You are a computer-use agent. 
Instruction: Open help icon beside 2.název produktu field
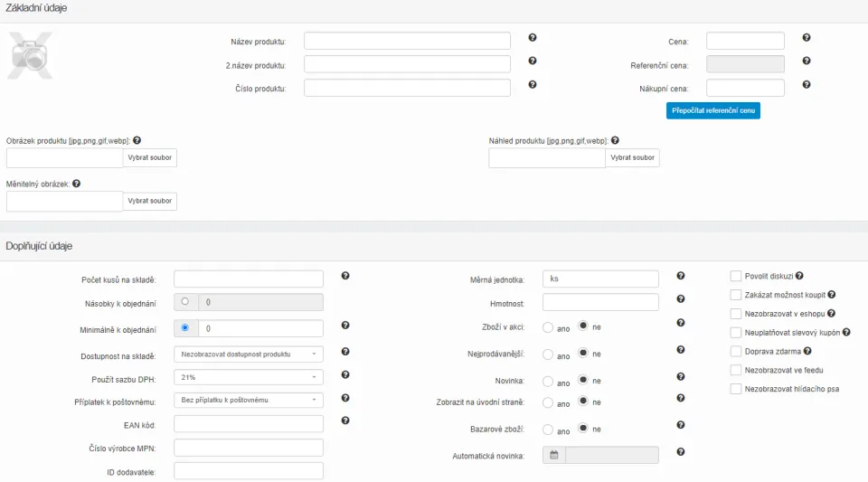(532, 61)
